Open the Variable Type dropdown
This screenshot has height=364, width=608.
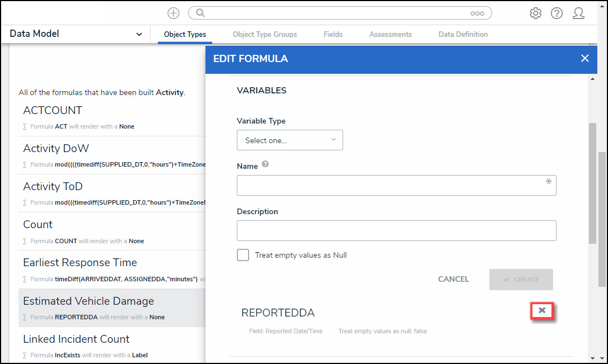pyautogui.click(x=290, y=140)
